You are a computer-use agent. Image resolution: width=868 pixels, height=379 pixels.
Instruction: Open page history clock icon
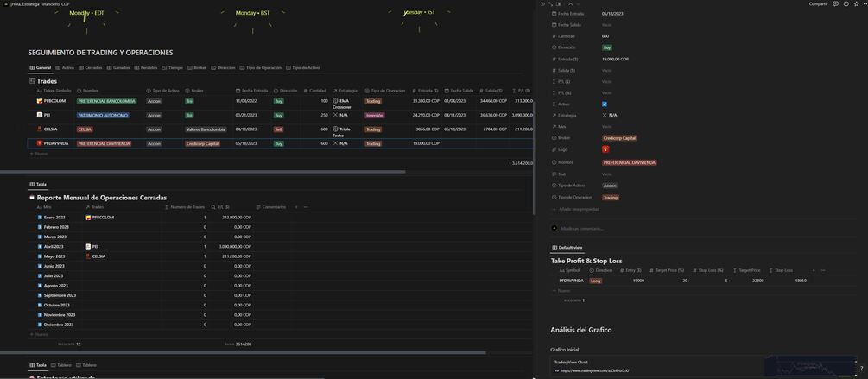pos(845,3)
